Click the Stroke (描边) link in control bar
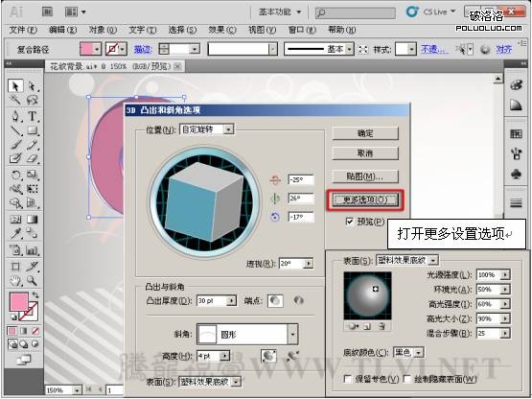 coord(143,50)
